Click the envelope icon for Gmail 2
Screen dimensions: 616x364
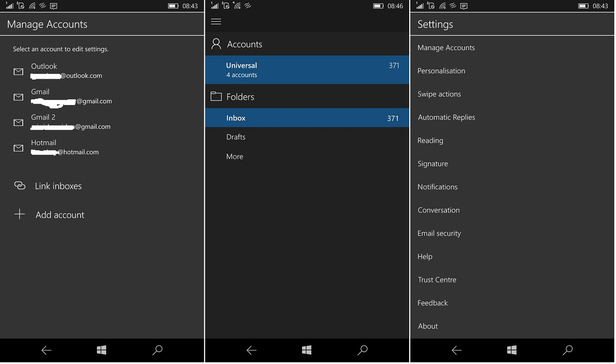18,122
